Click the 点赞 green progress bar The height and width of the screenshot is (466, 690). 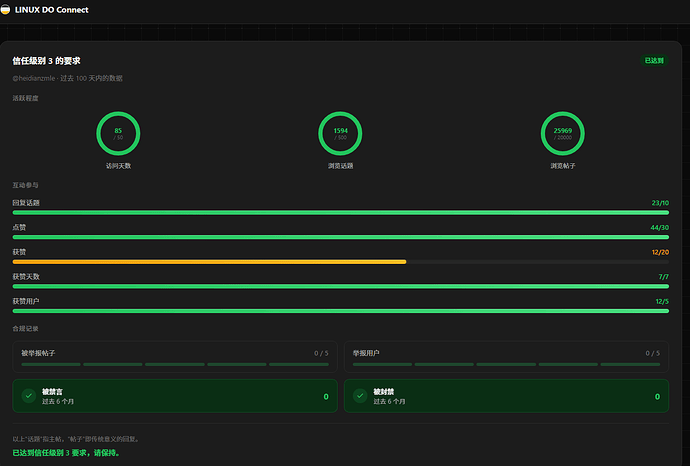tap(341, 237)
